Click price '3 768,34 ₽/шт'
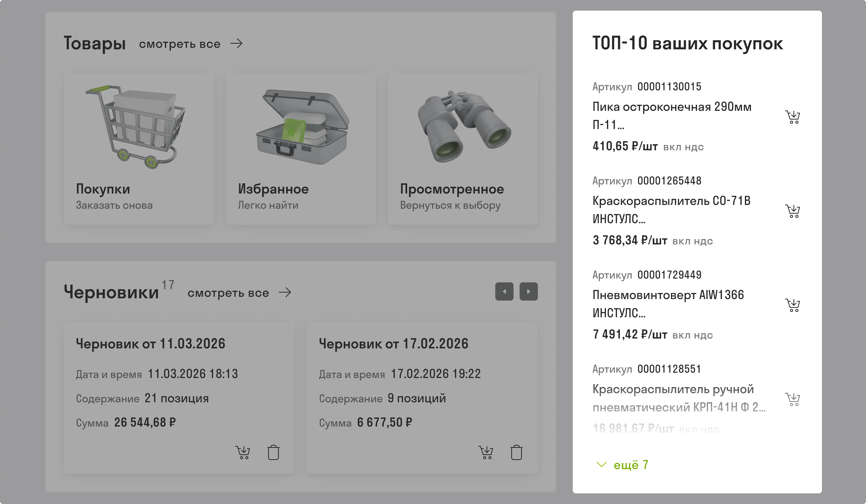866x504 pixels. coord(630,240)
